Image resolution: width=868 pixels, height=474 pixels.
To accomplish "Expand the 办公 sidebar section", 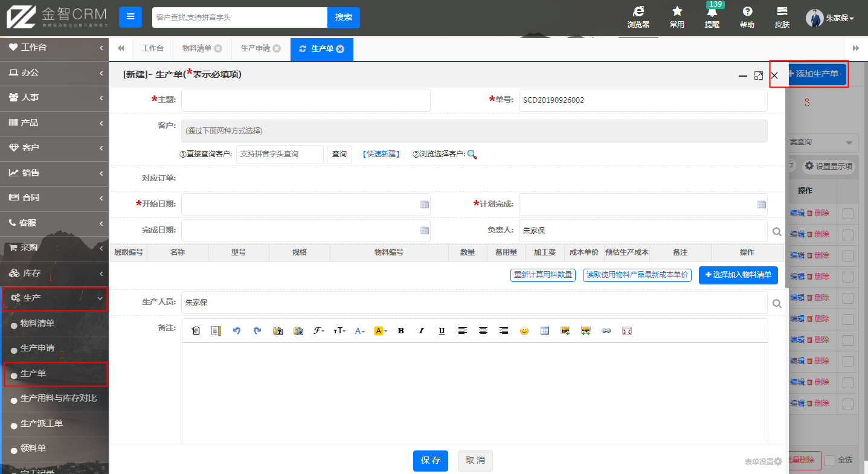I will pyautogui.click(x=54, y=72).
